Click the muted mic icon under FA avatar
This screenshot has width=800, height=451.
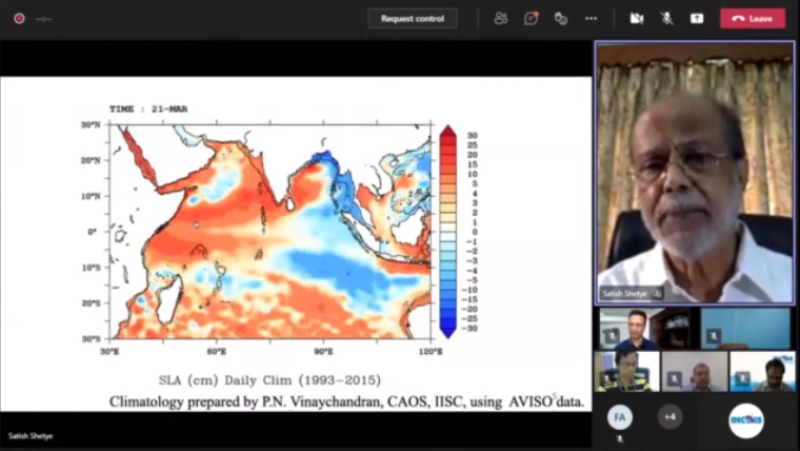pyautogui.click(x=620, y=439)
